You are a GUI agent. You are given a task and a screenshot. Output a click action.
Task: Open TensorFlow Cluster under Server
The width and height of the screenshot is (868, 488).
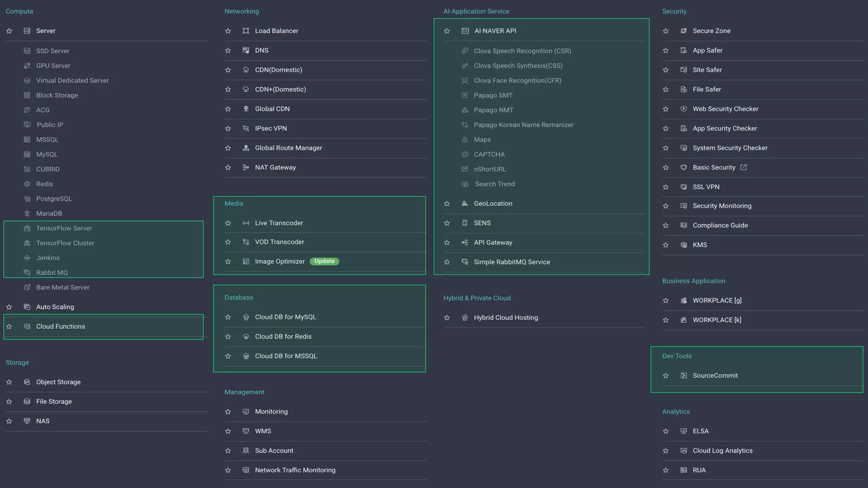[x=65, y=243]
